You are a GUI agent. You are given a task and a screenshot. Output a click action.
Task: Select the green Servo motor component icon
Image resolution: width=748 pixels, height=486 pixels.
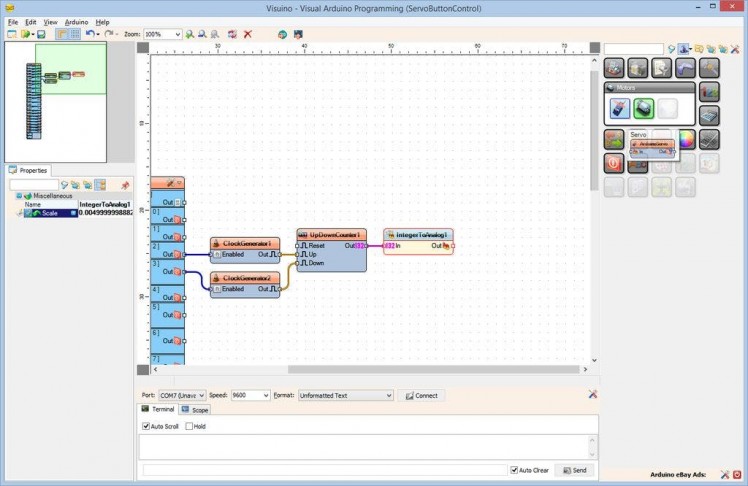click(643, 109)
